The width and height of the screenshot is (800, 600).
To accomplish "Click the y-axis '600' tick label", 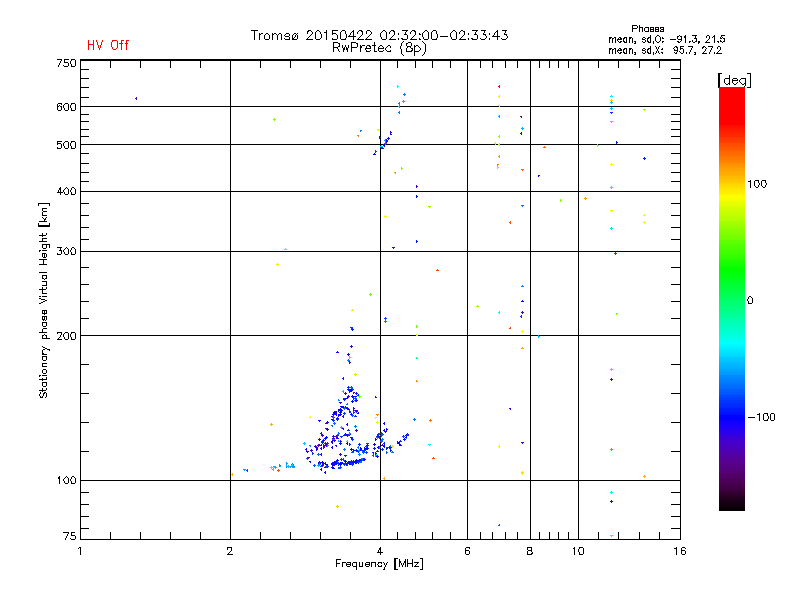I will pyautogui.click(x=66, y=107).
